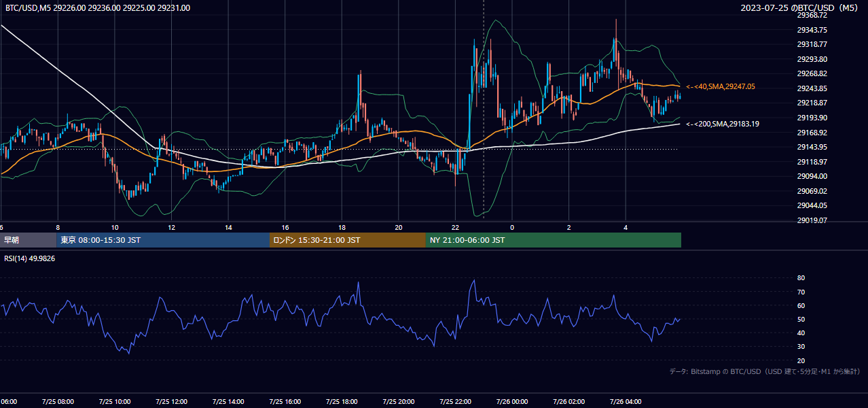Click the 7/25 18:00 time label
Image resolution: width=868 pixels, height=408 pixels.
[342, 402]
